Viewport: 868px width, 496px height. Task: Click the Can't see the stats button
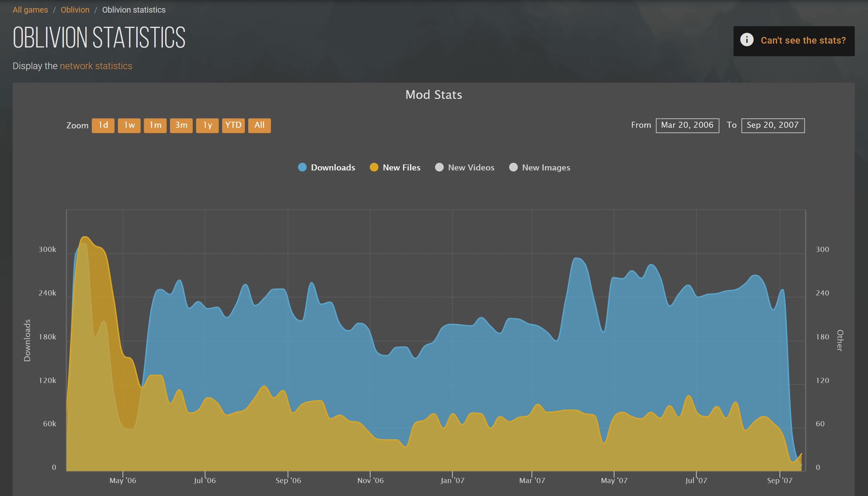802,41
